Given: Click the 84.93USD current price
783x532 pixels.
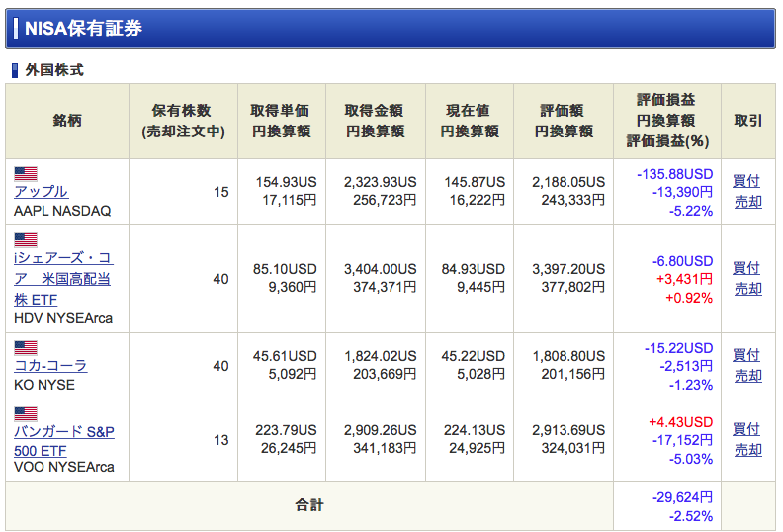Looking at the screenshot, I should click(x=473, y=269).
